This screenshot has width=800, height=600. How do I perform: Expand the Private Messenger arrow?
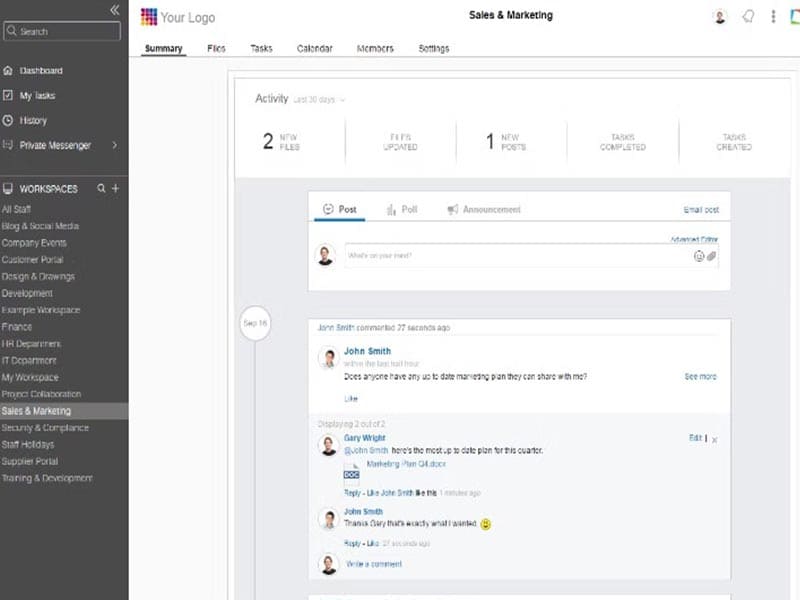(x=114, y=145)
